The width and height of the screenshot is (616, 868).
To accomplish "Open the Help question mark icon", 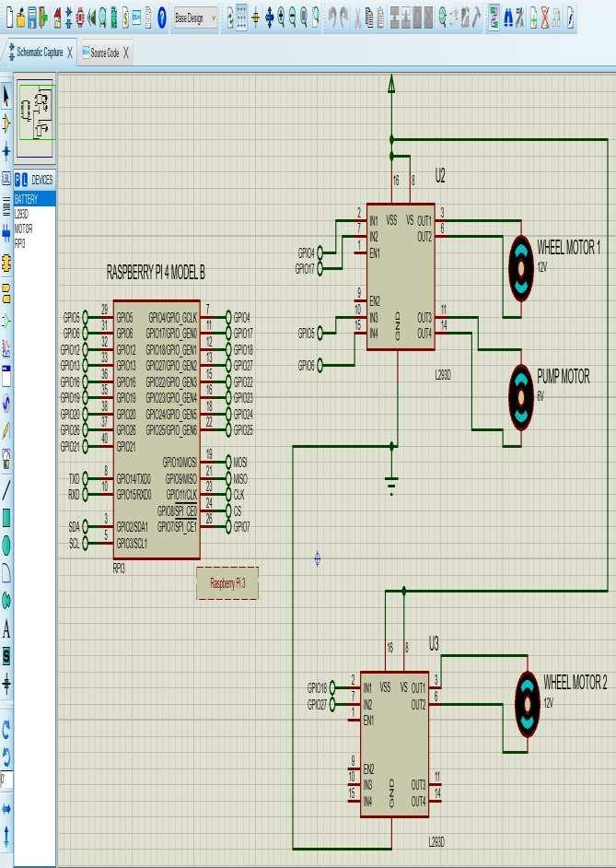I will coord(161,18).
